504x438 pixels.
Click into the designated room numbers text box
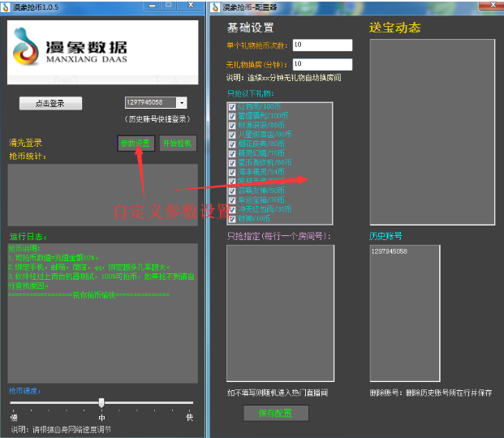coord(280,313)
